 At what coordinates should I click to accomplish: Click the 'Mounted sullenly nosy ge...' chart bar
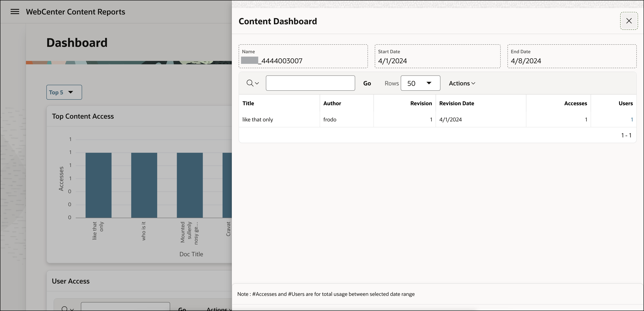point(190,185)
